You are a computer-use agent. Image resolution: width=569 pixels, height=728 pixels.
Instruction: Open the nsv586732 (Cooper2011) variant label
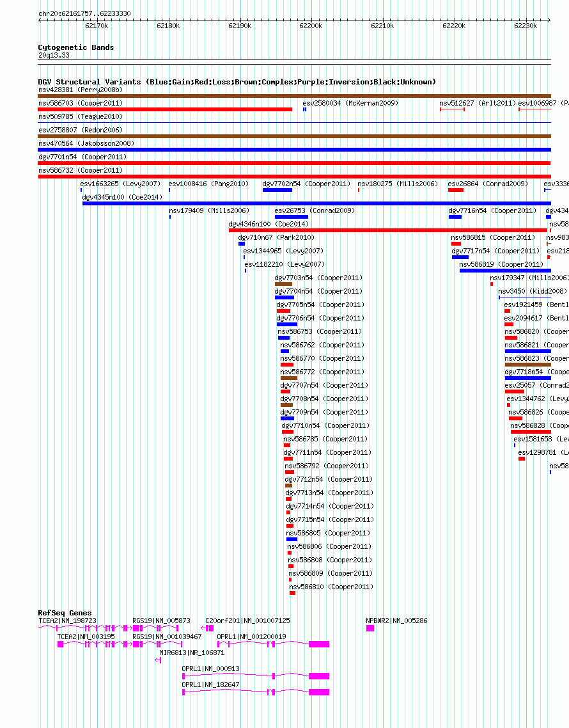coord(81,170)
